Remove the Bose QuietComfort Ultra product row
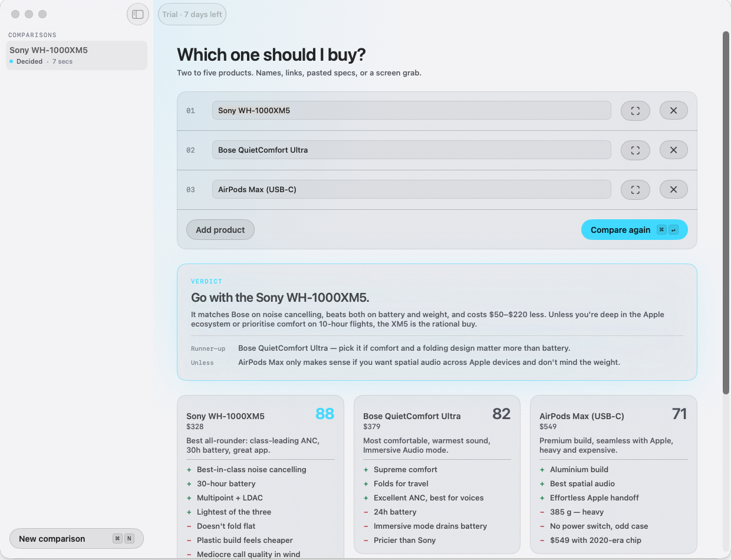 [x=674, y=150]
